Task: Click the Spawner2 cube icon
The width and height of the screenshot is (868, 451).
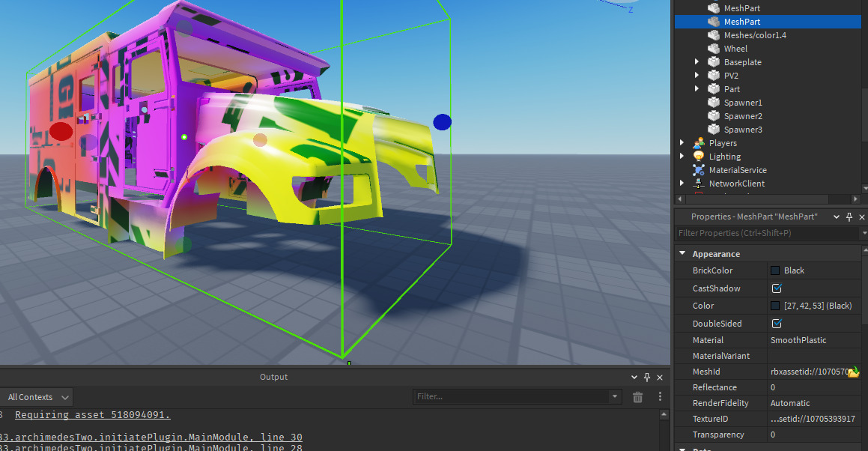Action: point(714,116)
